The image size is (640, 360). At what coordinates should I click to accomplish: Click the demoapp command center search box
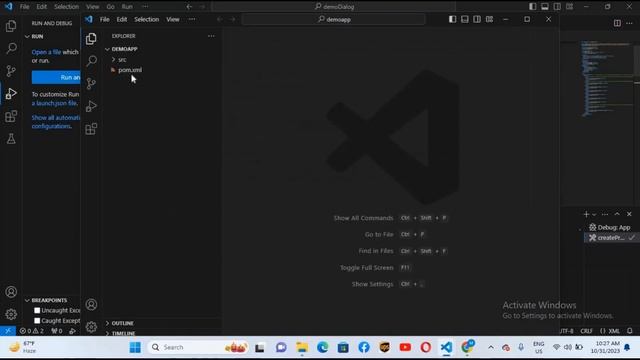click(333, 19)
